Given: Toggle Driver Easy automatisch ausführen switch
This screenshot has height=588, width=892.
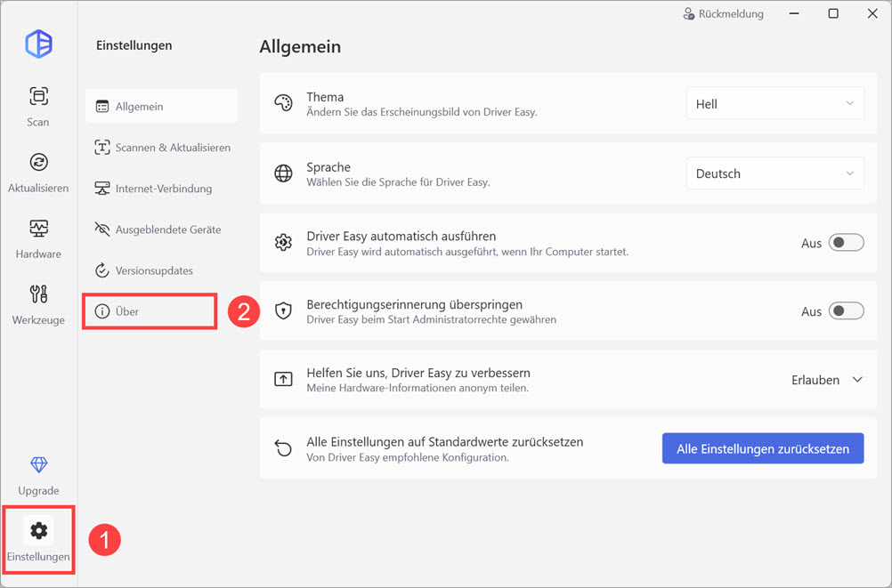Looking at the screenshot, I should (846, 243).
